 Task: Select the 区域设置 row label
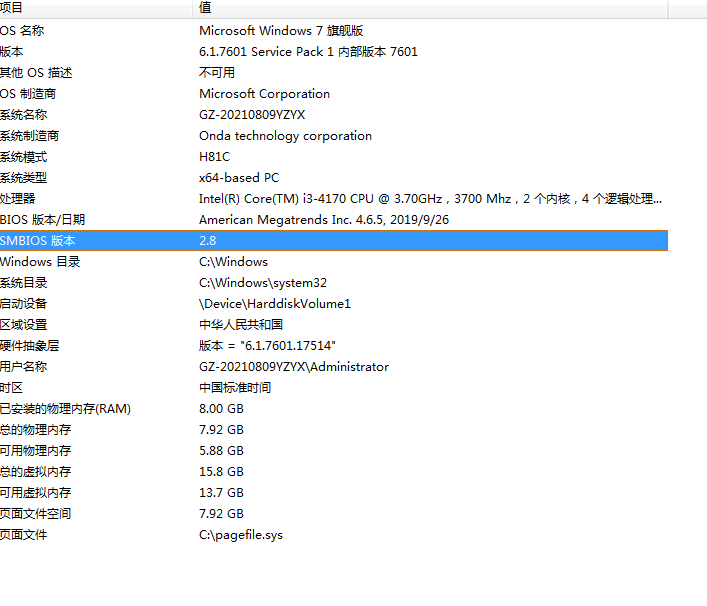[23, 325]
